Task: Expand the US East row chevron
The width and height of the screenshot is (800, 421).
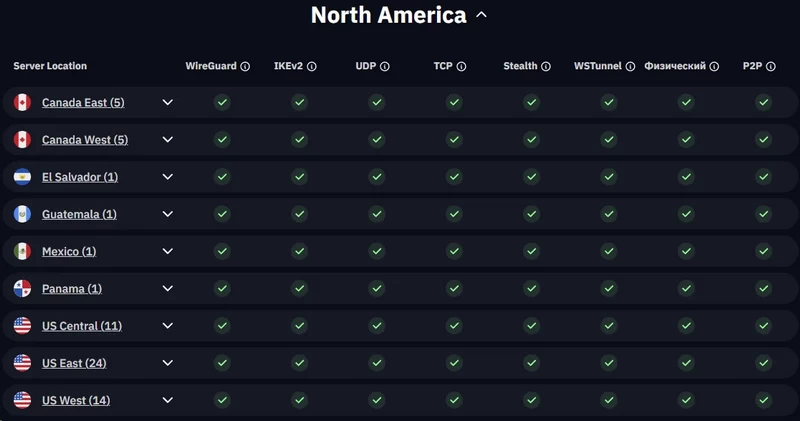Action: tap(167, 363)
